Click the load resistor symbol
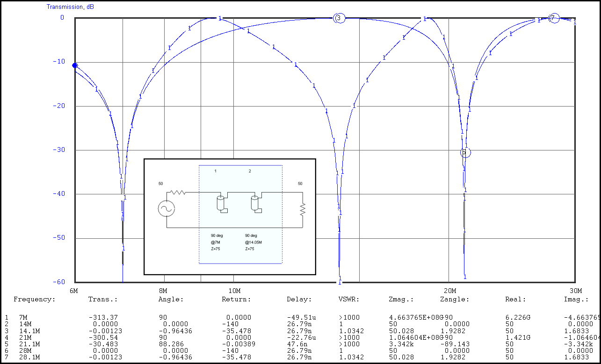 [x=303, y=208]
